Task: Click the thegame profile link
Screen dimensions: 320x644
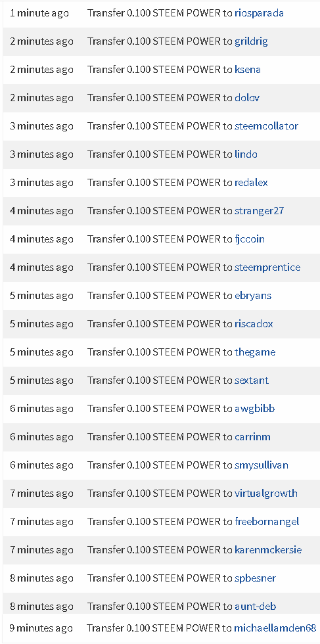Action: (x=255, y=352)
